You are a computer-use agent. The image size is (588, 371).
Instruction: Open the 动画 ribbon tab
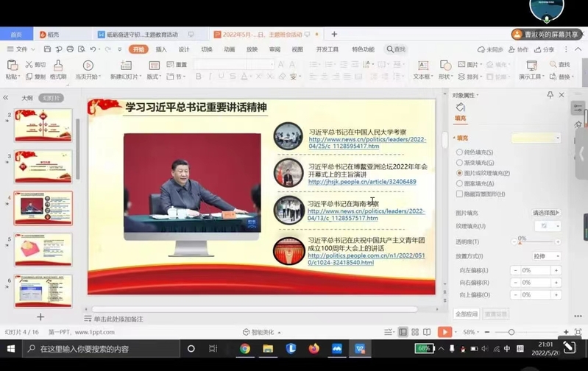(x=230, y=49)
